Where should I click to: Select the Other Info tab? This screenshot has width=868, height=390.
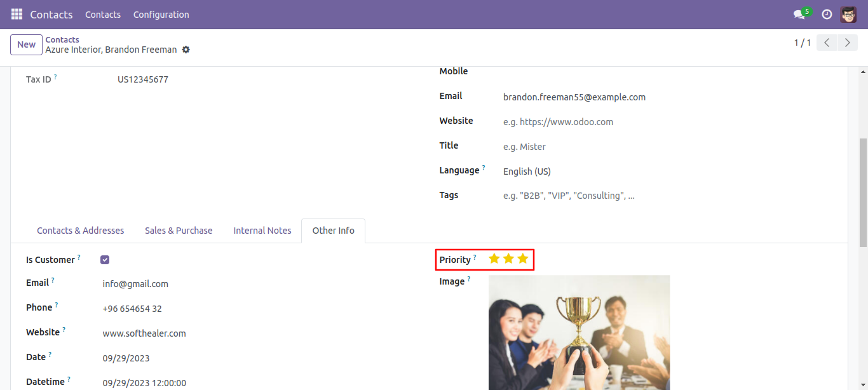pos(334,231)
